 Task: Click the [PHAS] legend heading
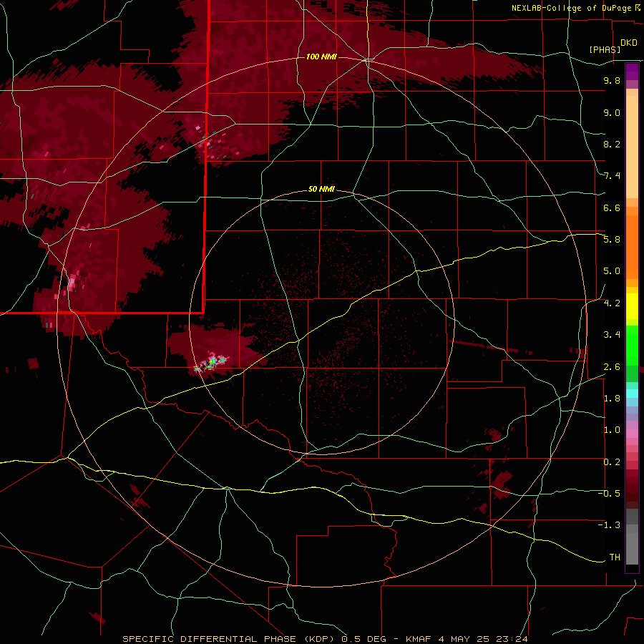[x=605, y=49]
